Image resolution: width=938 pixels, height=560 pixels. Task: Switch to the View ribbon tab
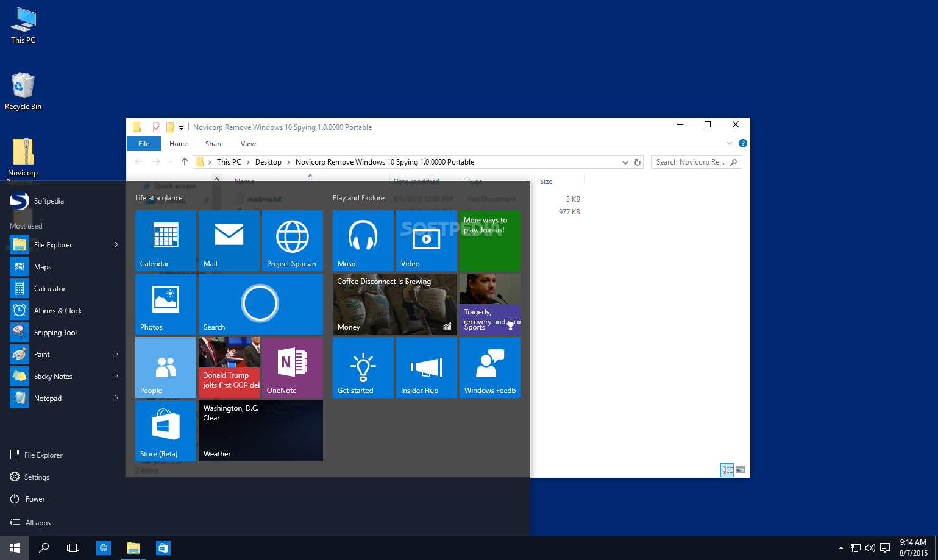[248, 144]
